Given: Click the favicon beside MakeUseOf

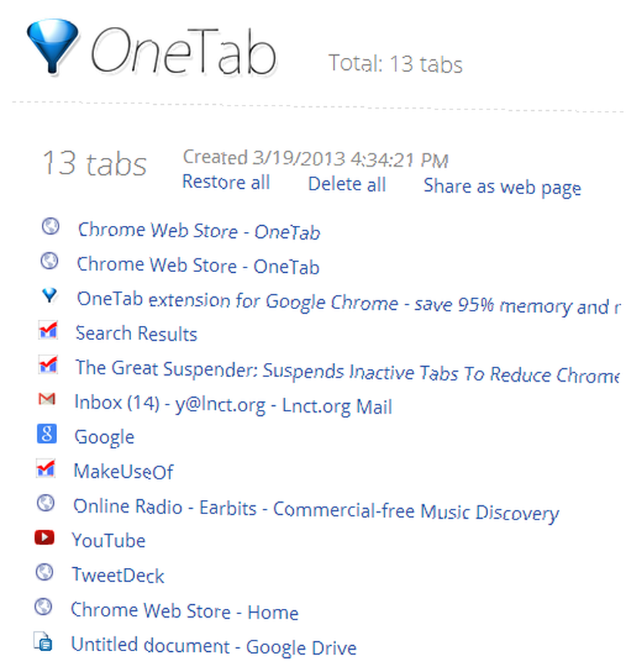Looking at the screenshot, I should [46, 468].
